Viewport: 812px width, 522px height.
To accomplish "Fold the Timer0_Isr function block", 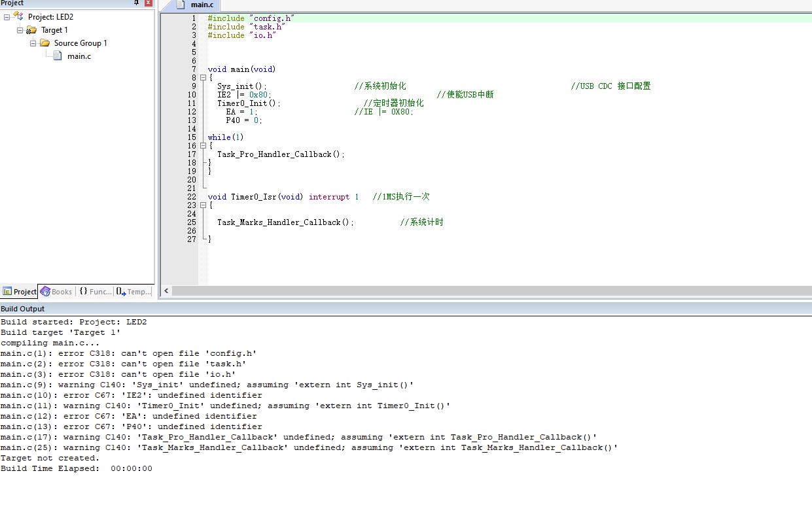I will (x=203, y=205).
